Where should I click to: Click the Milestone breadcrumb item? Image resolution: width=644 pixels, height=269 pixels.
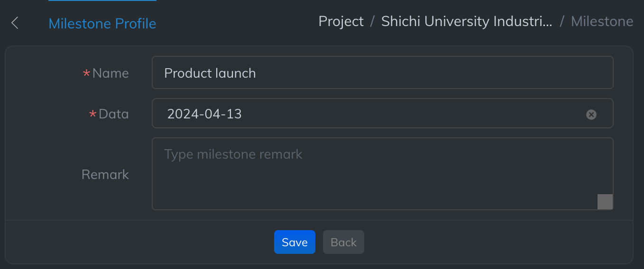pos(602,21)
